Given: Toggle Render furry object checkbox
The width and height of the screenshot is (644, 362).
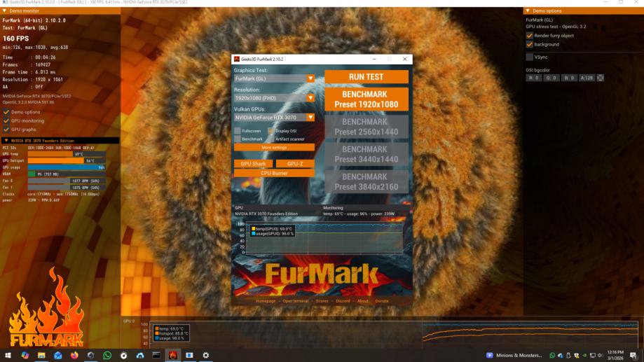Looking at the screenshot, I should tap(529, 36).
